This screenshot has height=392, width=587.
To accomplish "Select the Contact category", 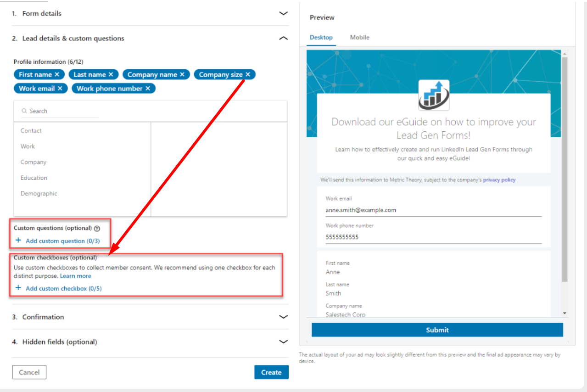I will 31,131.
